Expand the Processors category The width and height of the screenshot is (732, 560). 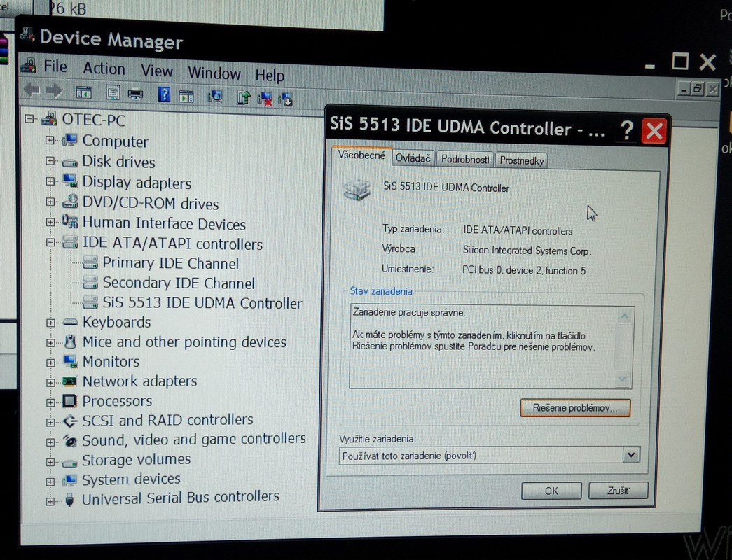[x=50, y=402]
